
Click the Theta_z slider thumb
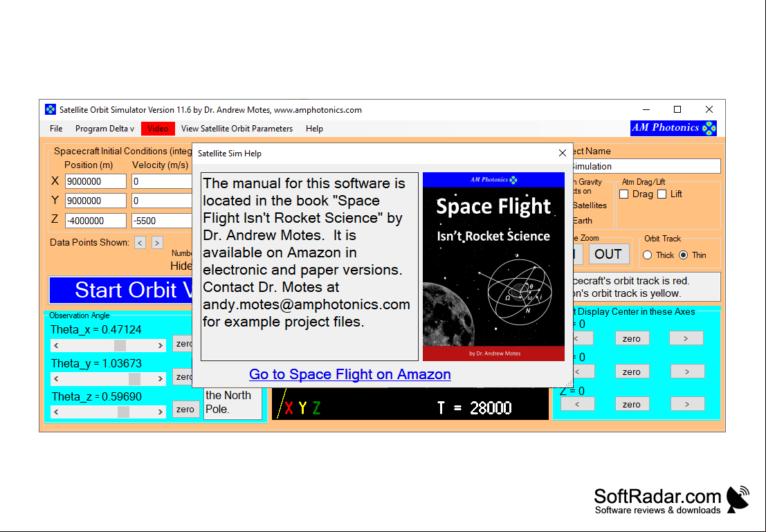pyautogui.click(x=123, y=412)
